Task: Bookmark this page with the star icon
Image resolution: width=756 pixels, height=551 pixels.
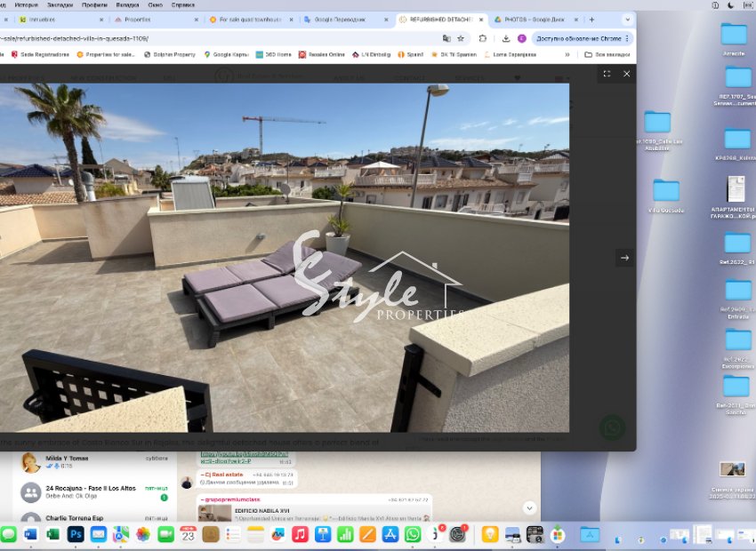Action: 461,38
